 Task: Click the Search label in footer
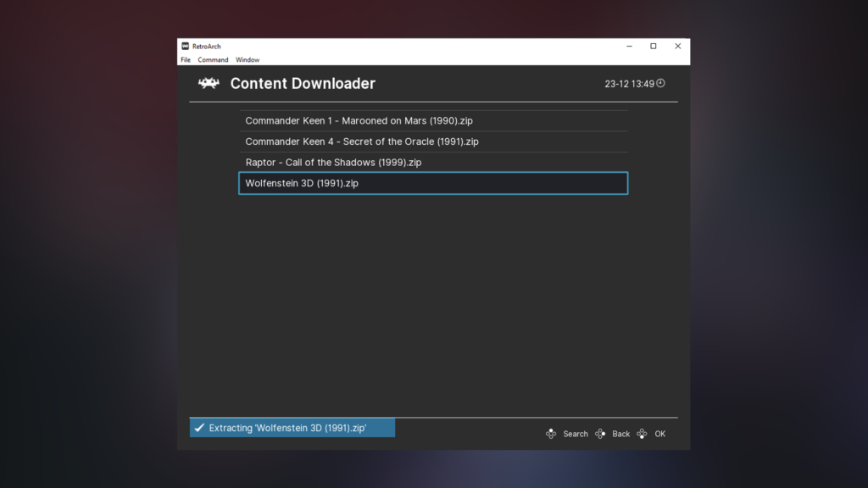coord(576,434)
